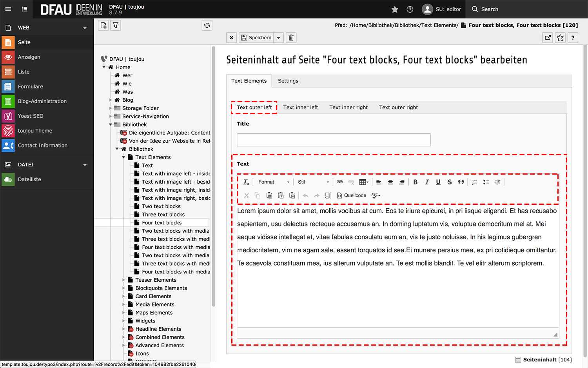Insert a link using the chain icon
Screen dimensions: 588x368
click(x=340, y=182)
